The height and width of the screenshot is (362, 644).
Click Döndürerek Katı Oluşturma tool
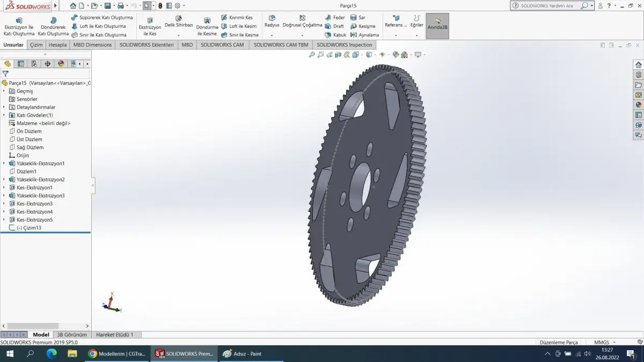coord(53,26)
